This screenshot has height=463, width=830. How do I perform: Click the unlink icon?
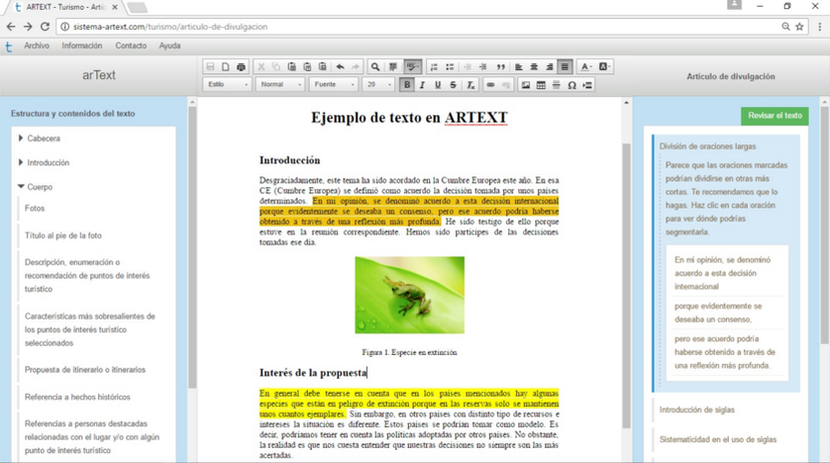click(506, 85)
